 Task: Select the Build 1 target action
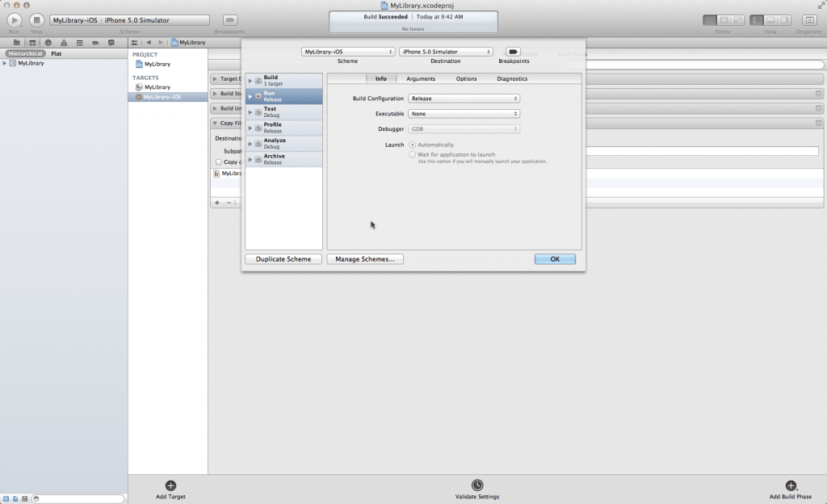(x=283, y=81)
